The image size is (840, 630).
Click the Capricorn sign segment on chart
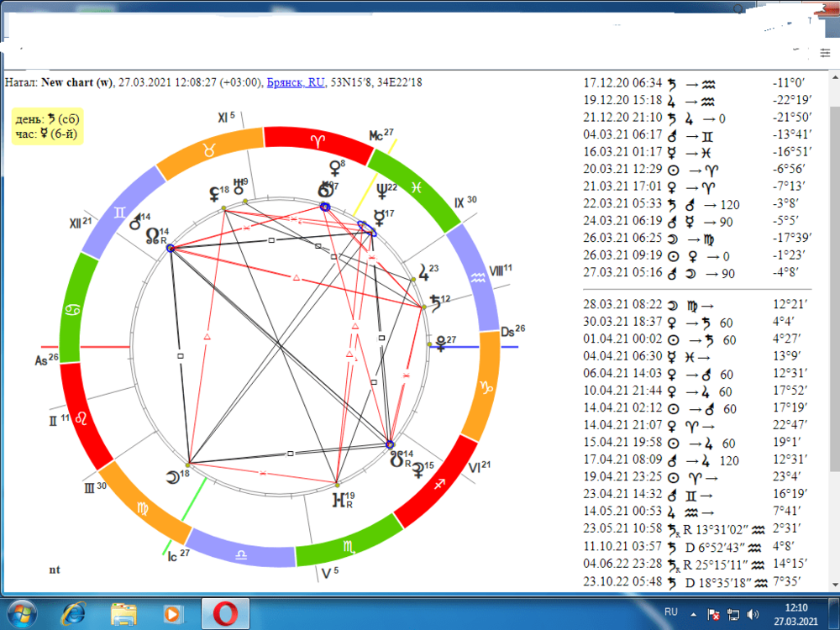[486, 386]
